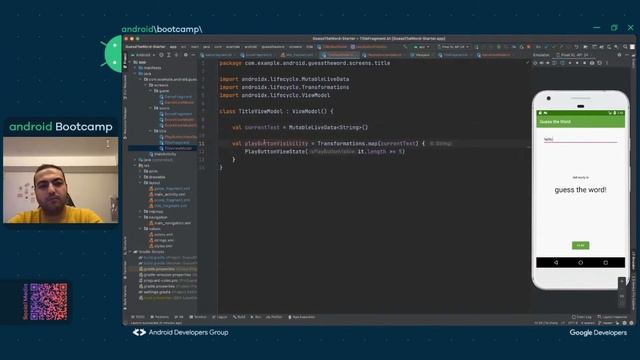Tap the phone's Recents navigation button
This screenshot has height=360, width=640.
pyautogui.click(x=606, y=262)
